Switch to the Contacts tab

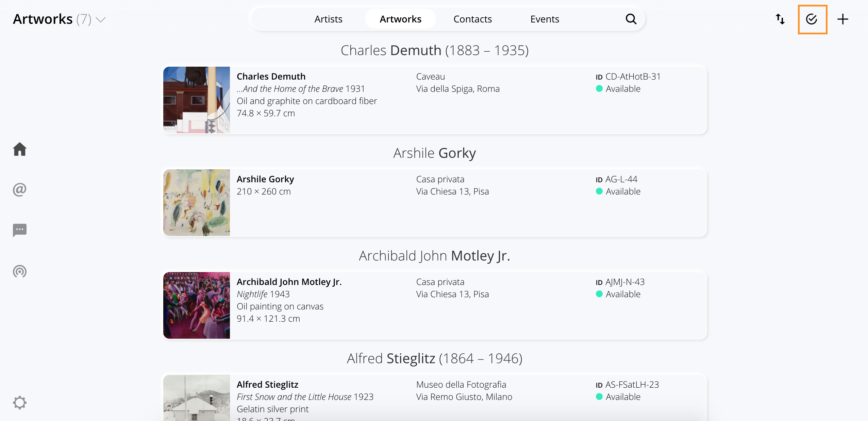[472, 19]
